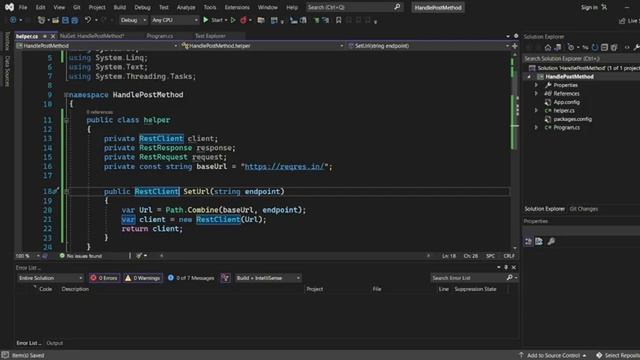This screenshot has width=640, height=360.
Task: Click the Save icon in toolbar
Action: coord(65,20)
